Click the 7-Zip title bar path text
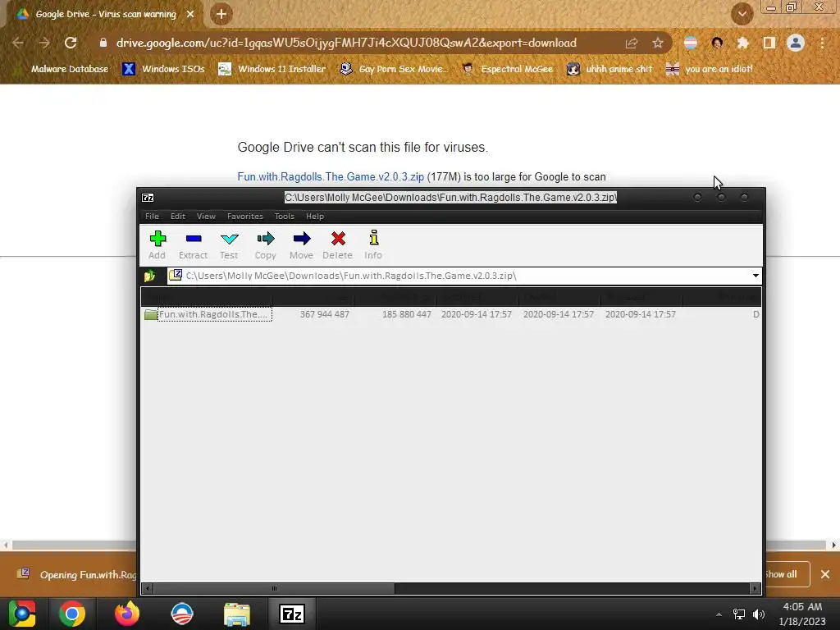The width and height of the screenshot is (840, 630). click(x=450, y=198)
